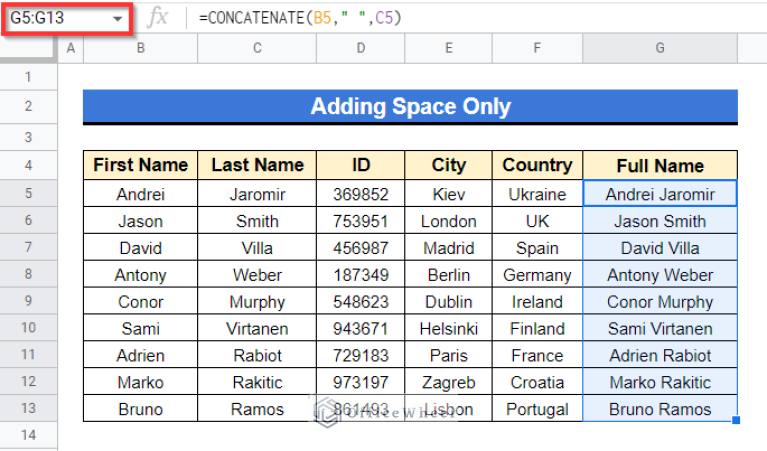
Task: Select row 4 header
Action: [x=28, y=165]
